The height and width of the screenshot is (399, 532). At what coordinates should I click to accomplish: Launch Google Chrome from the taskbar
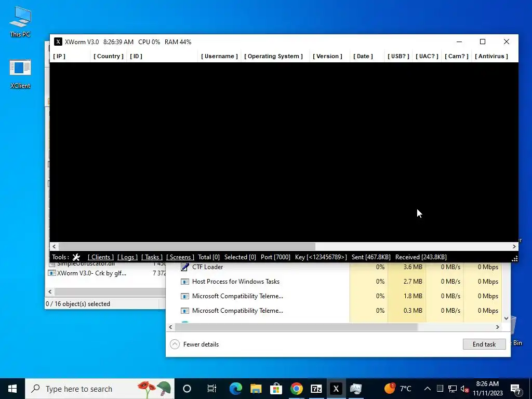(296, 389)
